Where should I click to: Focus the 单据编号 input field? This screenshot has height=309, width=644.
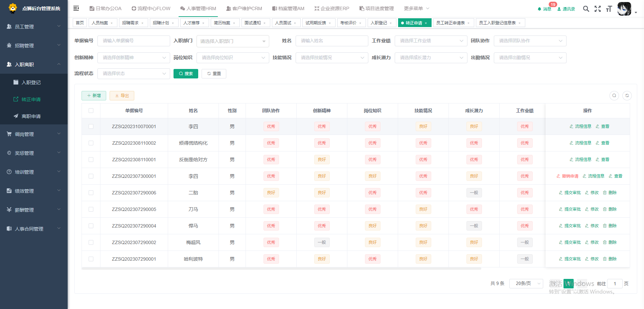[134, 41]
